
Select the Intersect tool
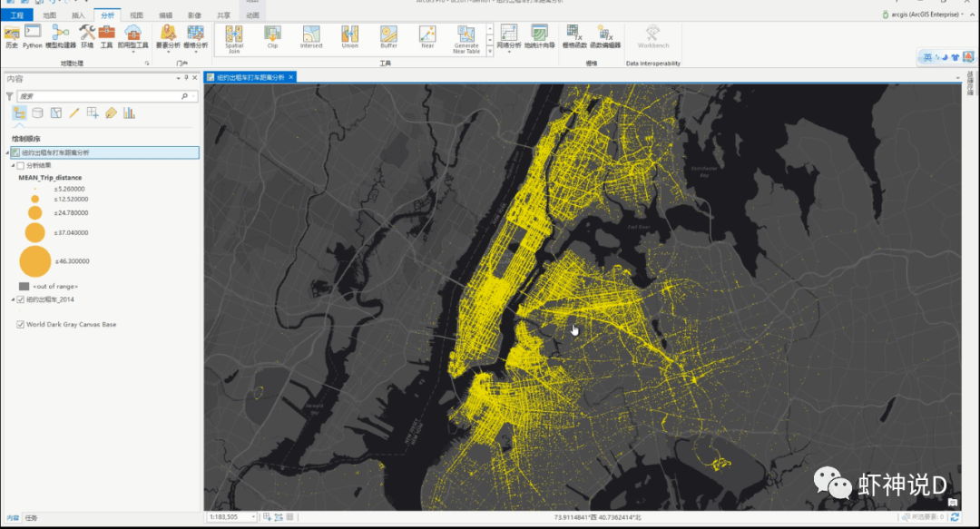pyautogui.click(x=311, y=37)
